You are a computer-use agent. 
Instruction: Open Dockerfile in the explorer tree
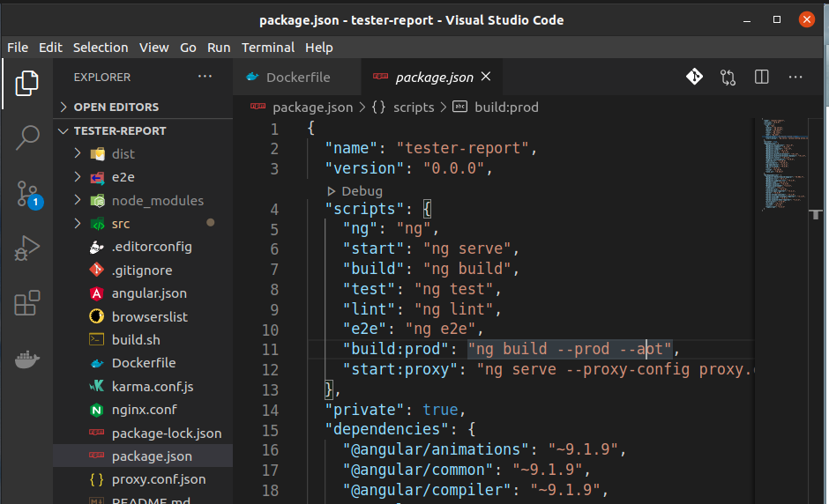point(143,363)
